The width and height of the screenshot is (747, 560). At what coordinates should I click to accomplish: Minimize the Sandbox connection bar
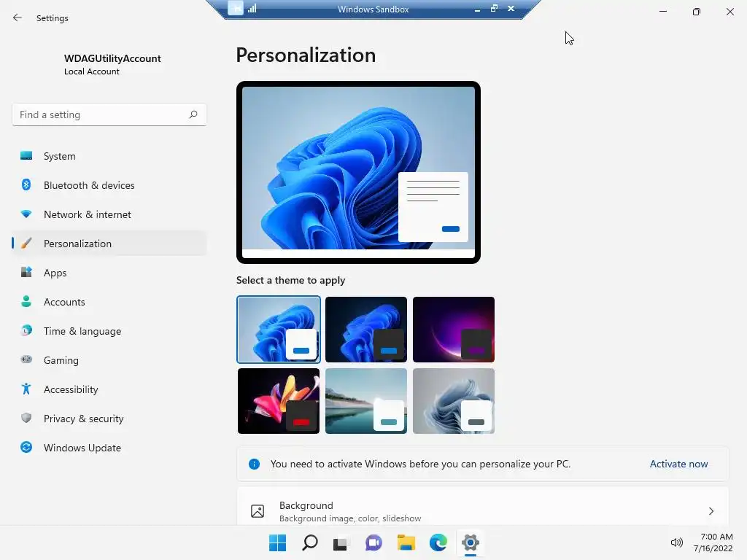477,9
